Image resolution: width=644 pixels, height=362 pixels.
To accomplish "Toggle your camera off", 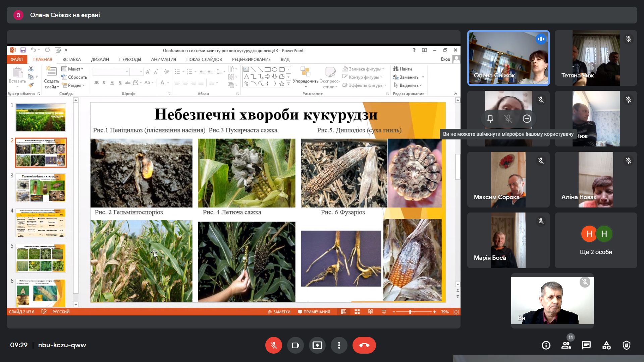I will tap(295, 345).
